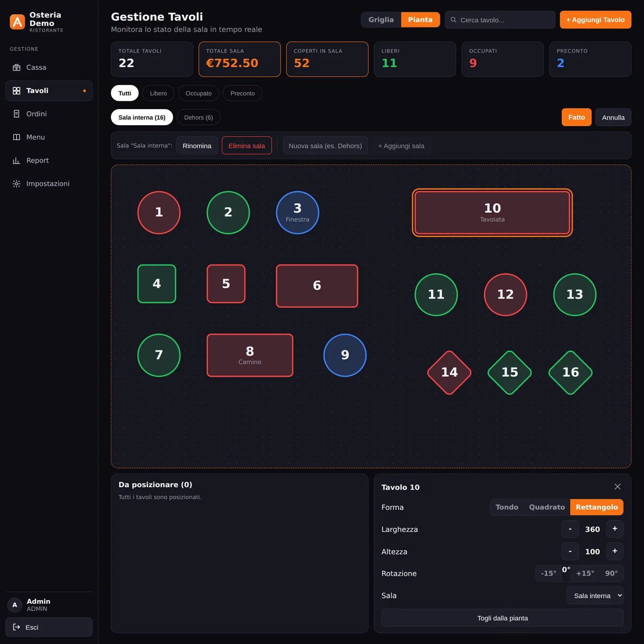Viewport: 644px width, 644px height.
Task: Open the Sala dropdown for Tavolo 10
Action: [x=595, y=596]
